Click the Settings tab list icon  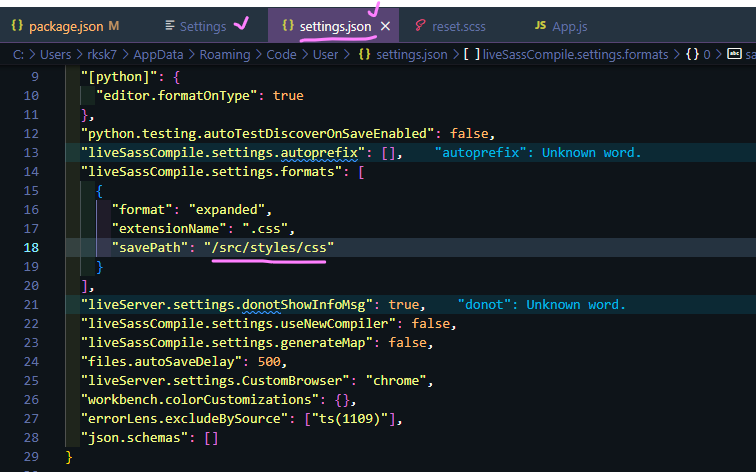tap(170, 26)
